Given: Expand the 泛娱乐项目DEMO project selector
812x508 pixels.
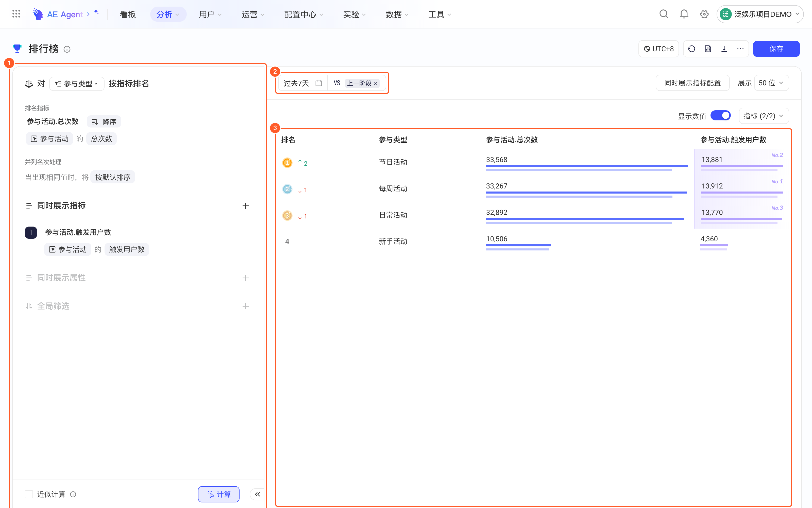Looking at the screenshot, I should pyautogui.click(x=760, y=14).
